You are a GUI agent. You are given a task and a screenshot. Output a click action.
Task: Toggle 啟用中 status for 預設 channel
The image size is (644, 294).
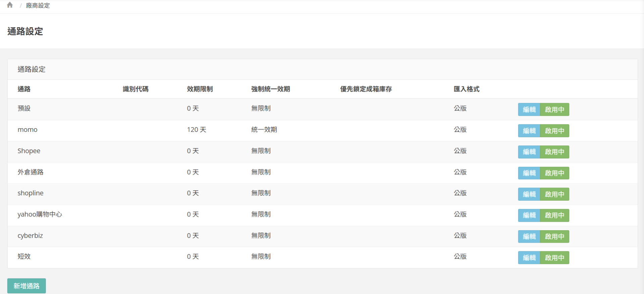pos(554,109)
